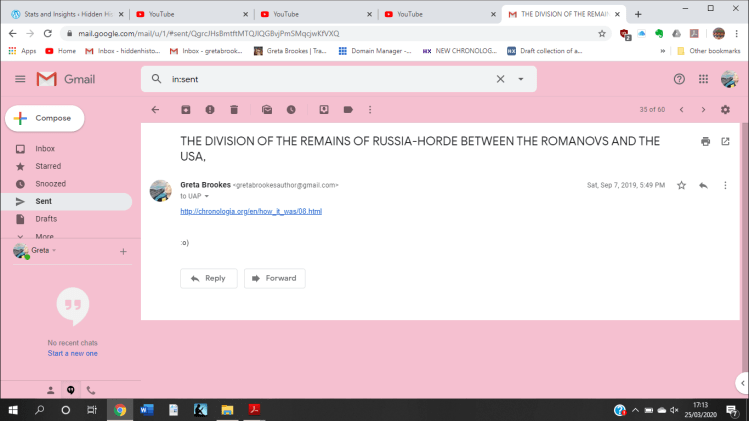Click the Compose button
749x421 pixels.
point(44,118)
